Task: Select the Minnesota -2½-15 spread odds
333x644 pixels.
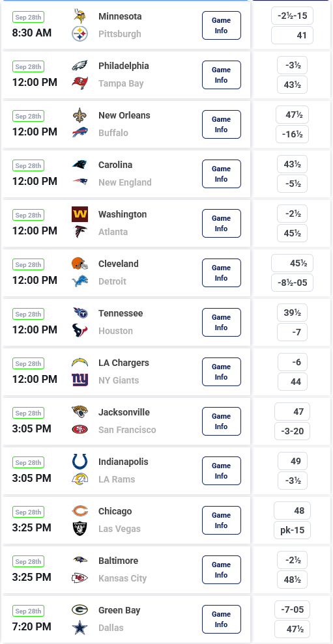Action: click(x=293, y=16)
